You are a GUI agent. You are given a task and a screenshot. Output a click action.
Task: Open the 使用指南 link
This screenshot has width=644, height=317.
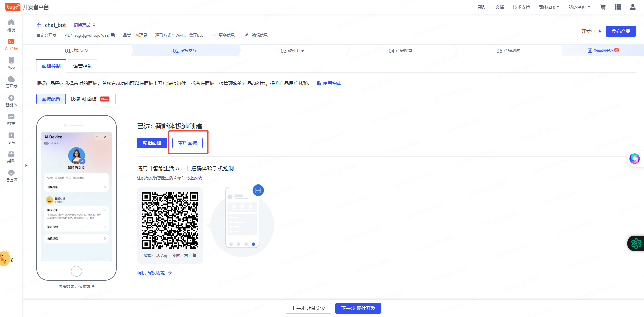329,83
